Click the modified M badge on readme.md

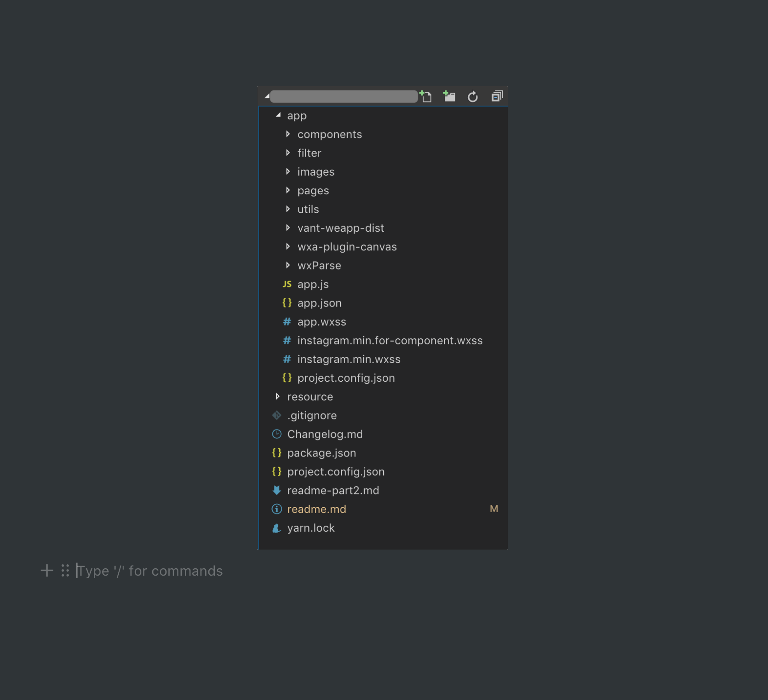click(494, 509)
